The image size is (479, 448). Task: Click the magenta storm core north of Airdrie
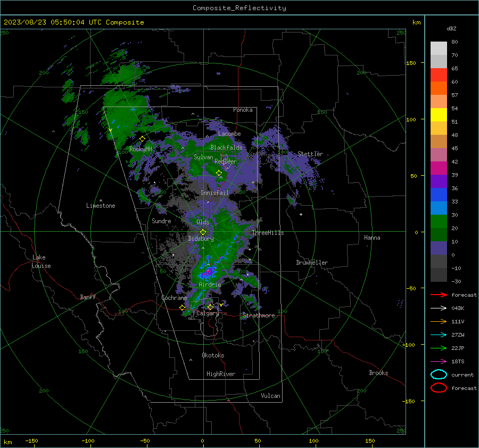(x=208, y=271)
